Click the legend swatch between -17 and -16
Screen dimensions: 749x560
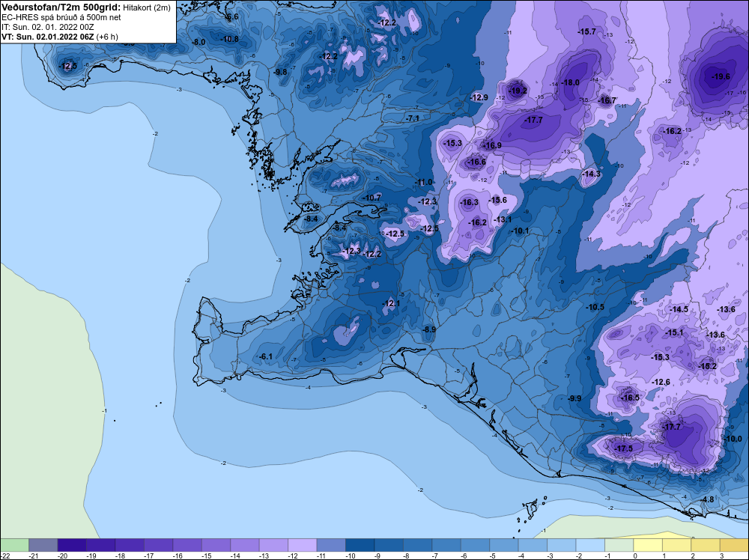pyautogui.click(x=158, y=545)
